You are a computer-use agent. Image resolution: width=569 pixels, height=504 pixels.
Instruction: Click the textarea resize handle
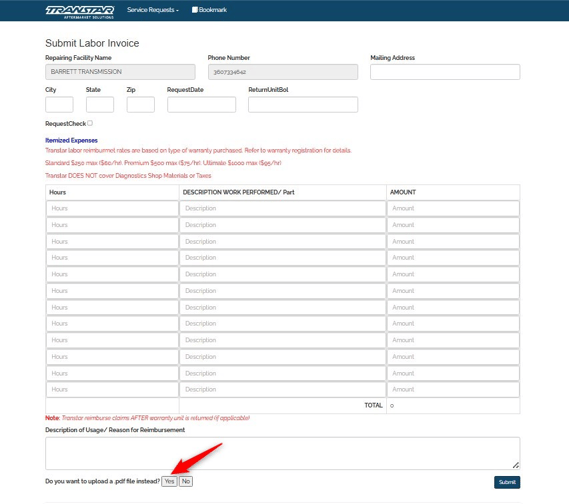click(x=516, y=465)
